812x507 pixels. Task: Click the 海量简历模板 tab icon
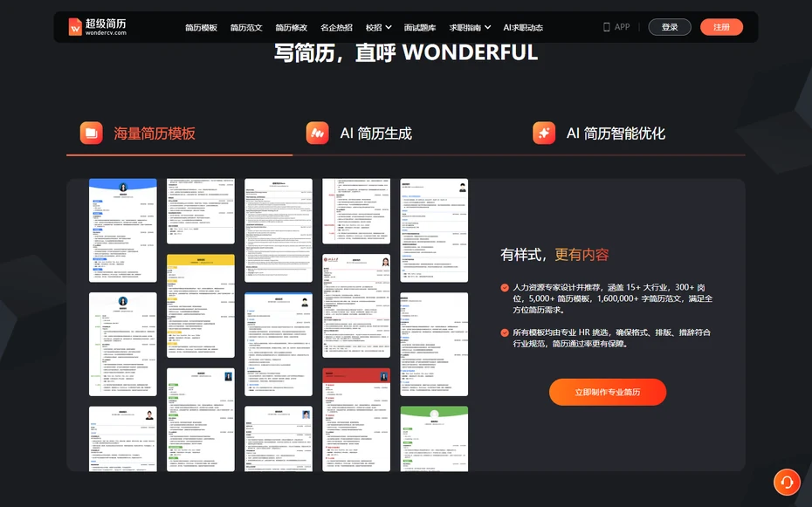(x=91, y=133)
